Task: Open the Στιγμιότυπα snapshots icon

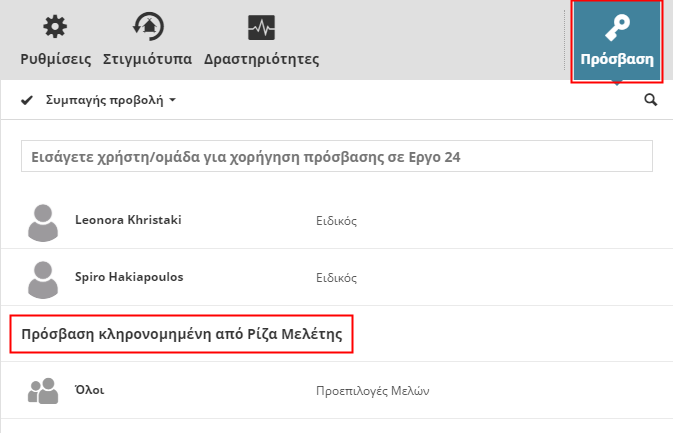Action: (x=148, y=27)
